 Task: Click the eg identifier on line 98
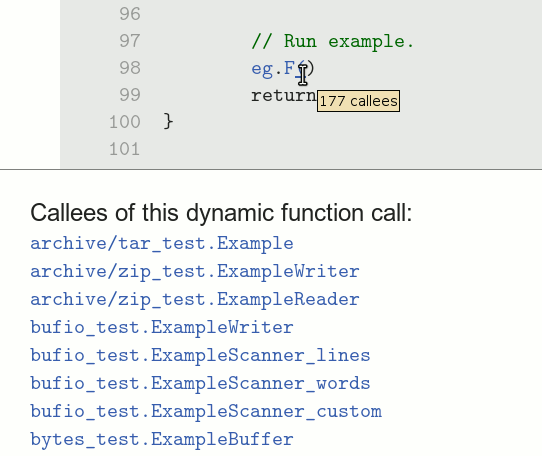click(x=262, y=69)
